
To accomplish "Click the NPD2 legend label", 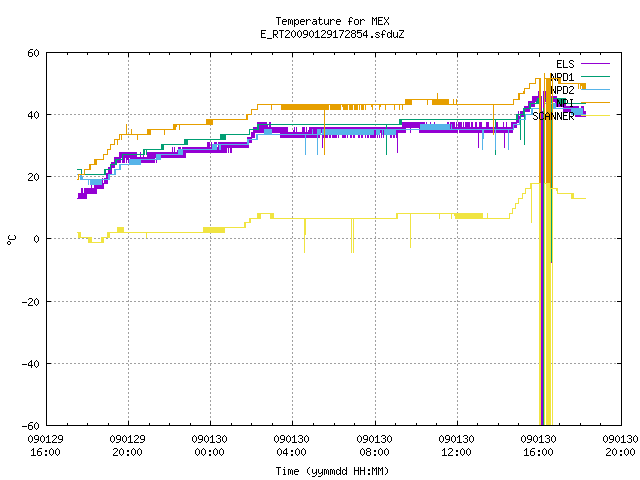I will (x=562, y=90).
